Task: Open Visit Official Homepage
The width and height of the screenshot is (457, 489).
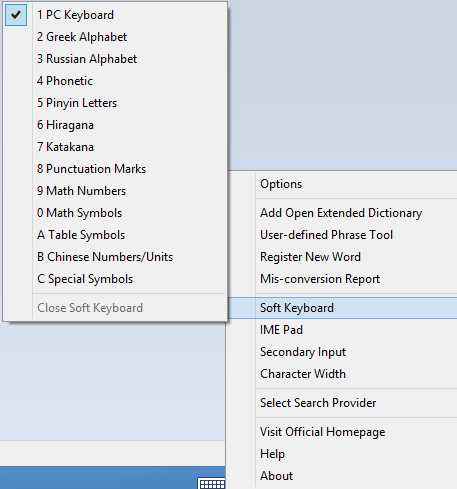Action: click(342, 432)
